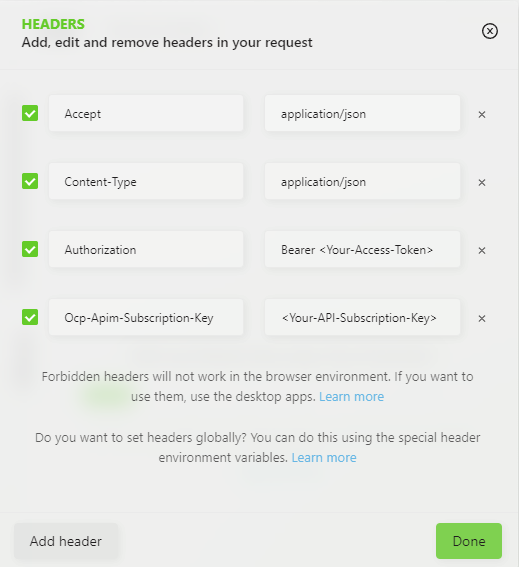This screenshot has width=519, height=567.
Task: Delete the Authorization header row
Action: click(x=482, y=251)
